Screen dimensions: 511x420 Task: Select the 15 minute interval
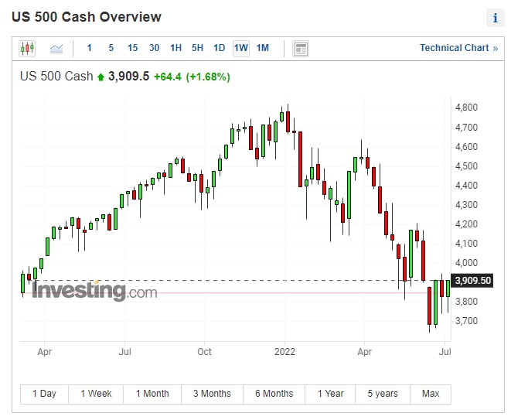132,48
